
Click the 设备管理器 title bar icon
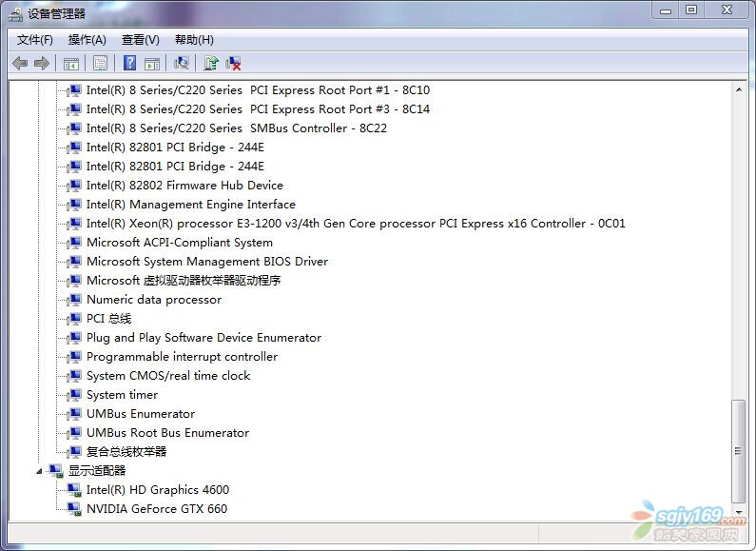[x=15, y=14]
